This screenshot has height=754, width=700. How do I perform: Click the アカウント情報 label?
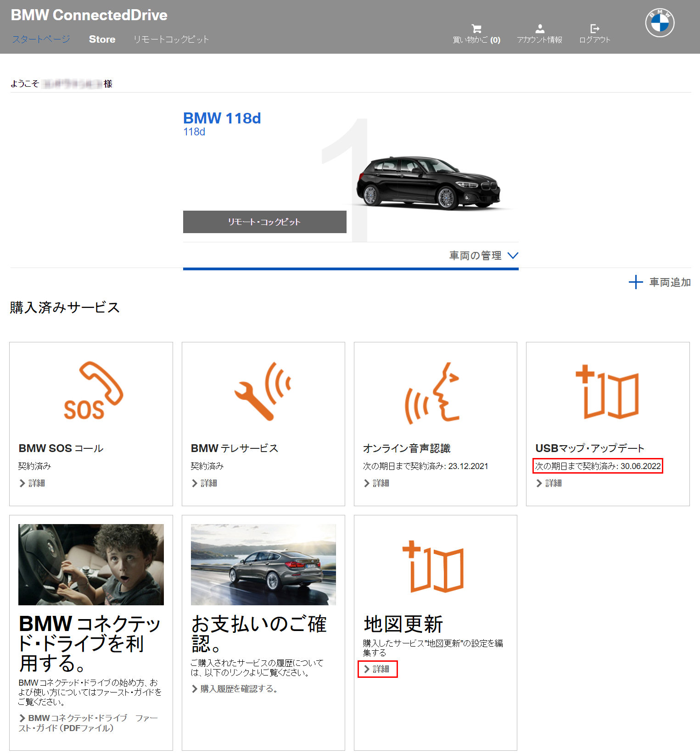540,40
